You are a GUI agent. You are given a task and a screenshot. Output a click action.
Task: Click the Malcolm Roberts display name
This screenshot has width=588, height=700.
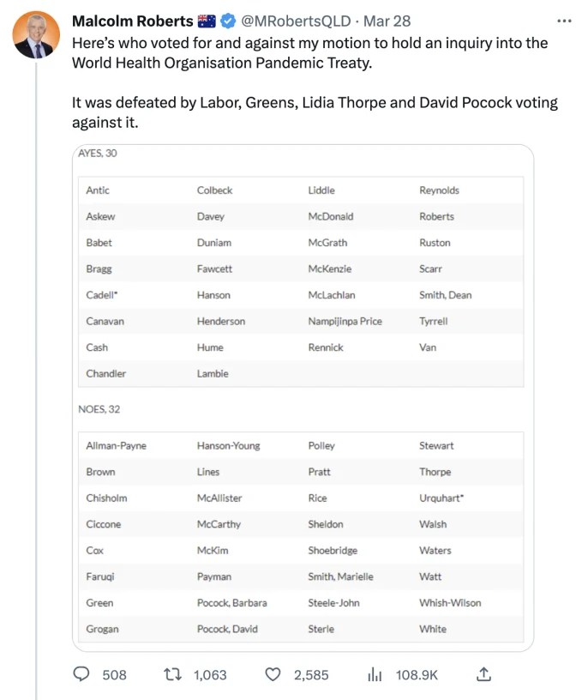click(x=132, y=21)
